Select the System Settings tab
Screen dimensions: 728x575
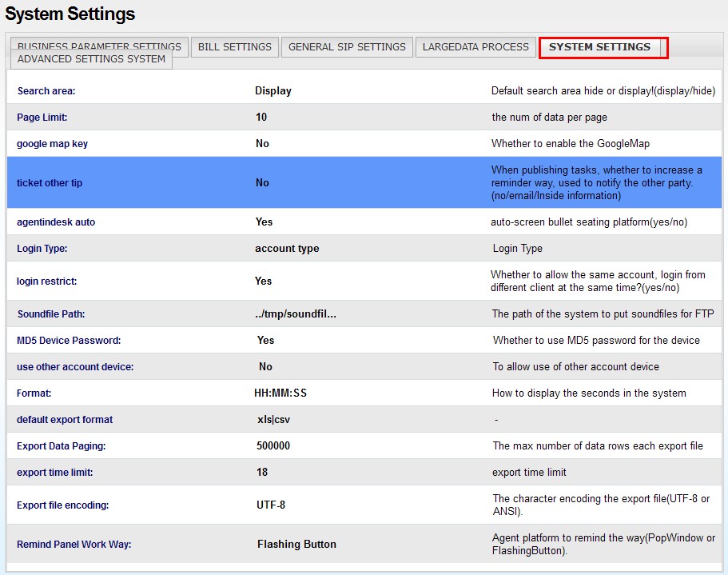click(600, 47)
